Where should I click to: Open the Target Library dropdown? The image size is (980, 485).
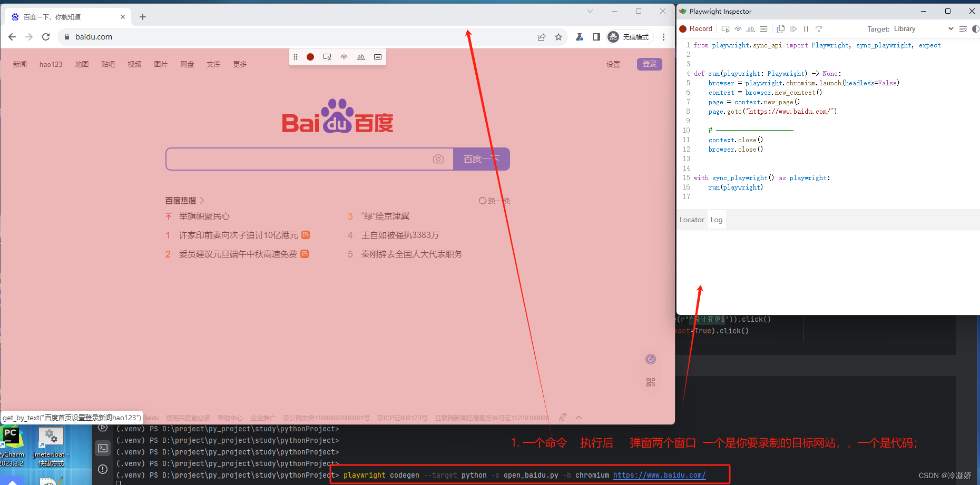(923, 29)
